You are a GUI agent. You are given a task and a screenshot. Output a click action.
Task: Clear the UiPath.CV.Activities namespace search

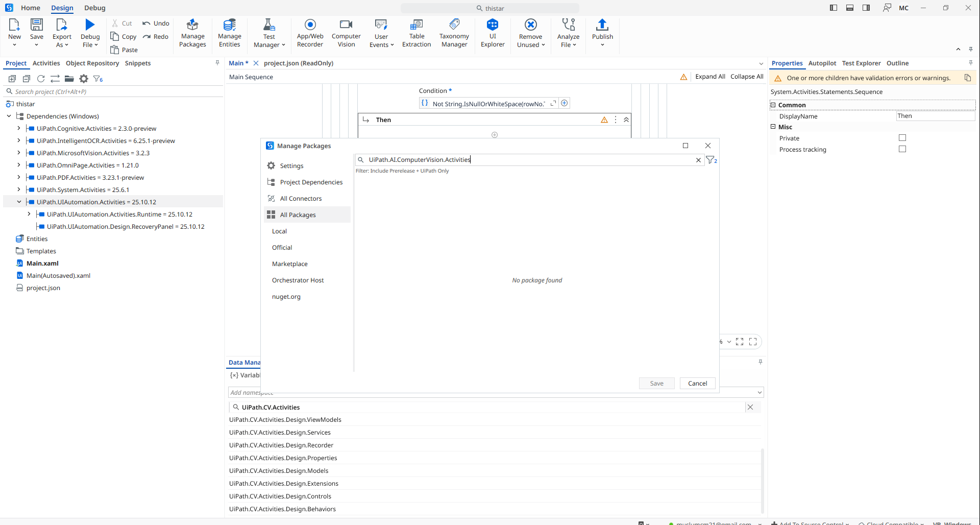(750, 407)
